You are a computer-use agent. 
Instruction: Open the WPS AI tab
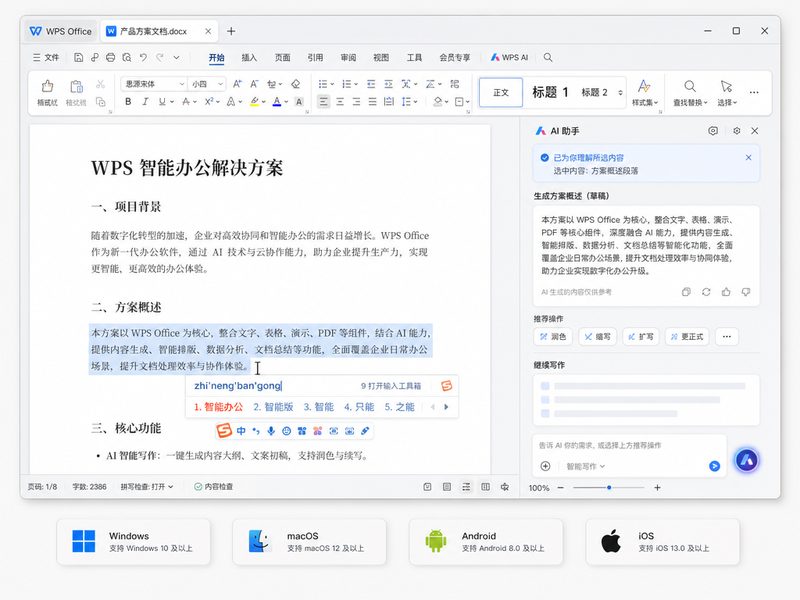coord(509,58)
